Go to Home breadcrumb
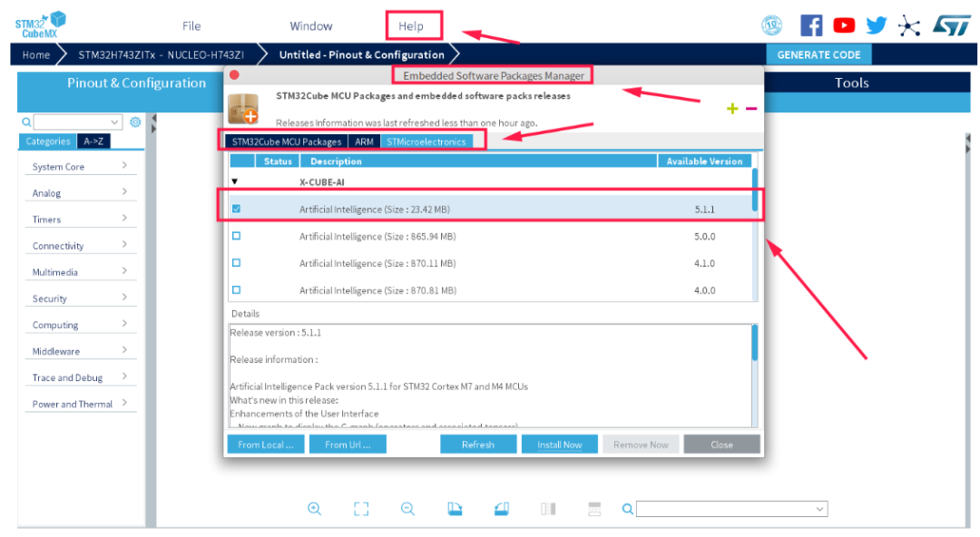The height and width of the screenshot is (537, 980). (x=36, y=55)
